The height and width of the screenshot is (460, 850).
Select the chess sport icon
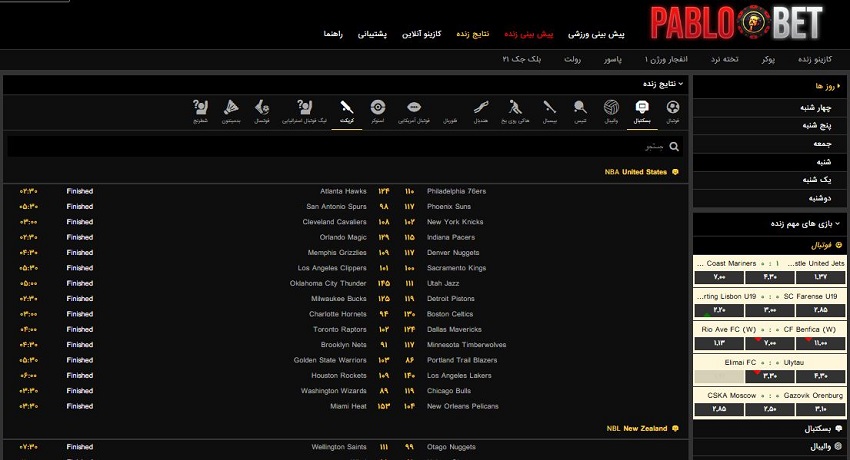[x=201, y=107]
